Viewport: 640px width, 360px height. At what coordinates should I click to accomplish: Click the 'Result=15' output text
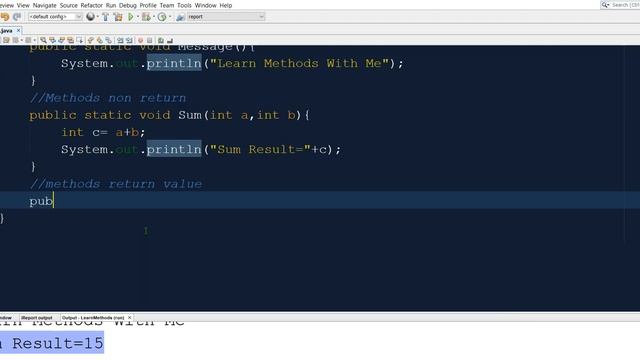58,343
